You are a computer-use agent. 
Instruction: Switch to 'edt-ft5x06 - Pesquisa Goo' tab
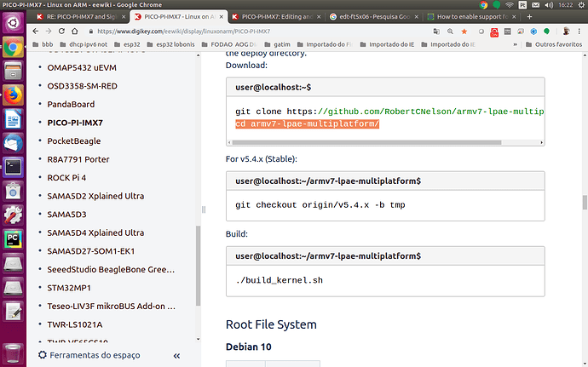click(374, 17)
